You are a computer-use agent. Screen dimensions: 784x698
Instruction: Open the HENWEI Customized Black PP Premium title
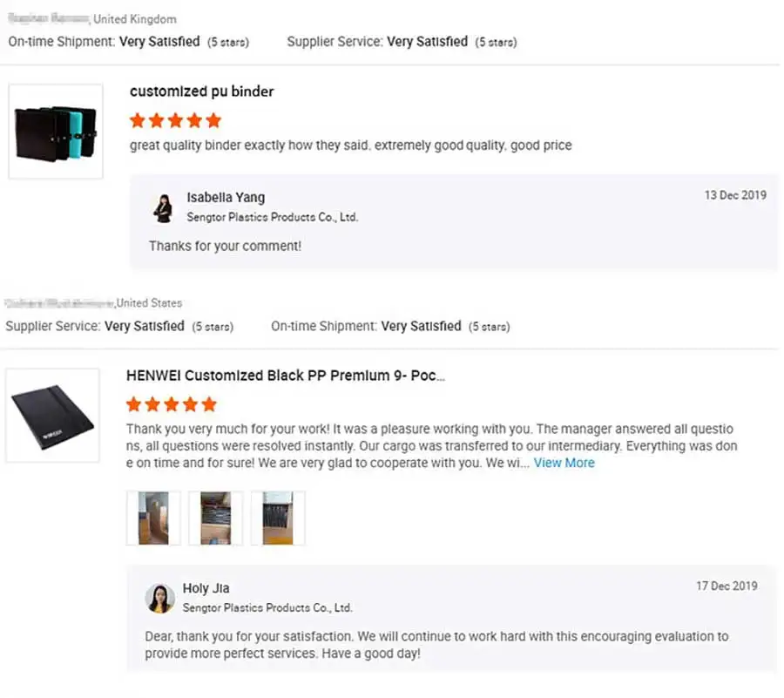(x=286, y=376)
